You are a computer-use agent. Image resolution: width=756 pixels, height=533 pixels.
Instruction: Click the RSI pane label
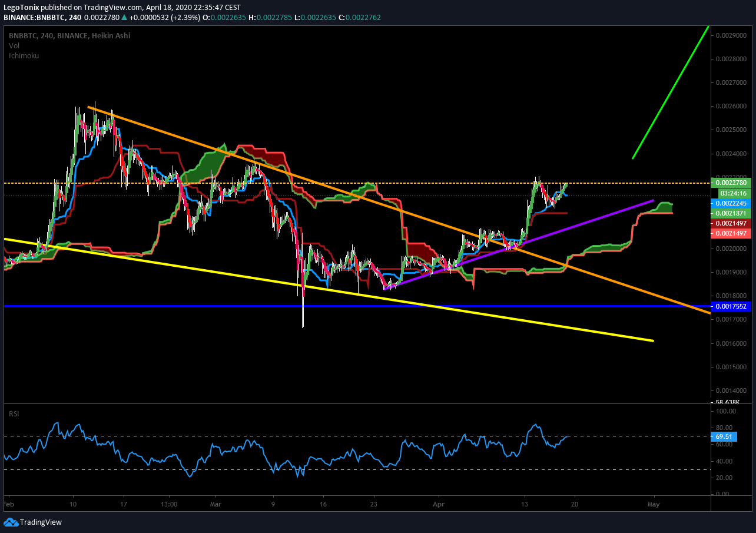tap(14, 414)
